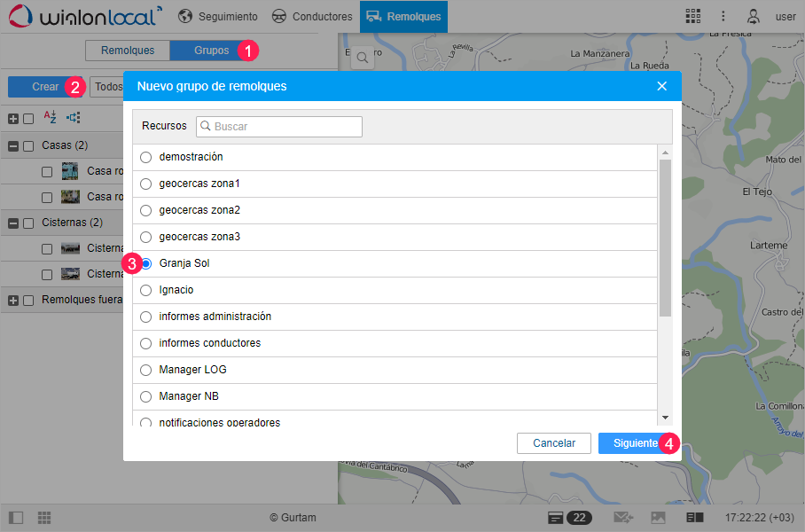Screen dimensions: 805x532
Task: Sort the trailer list alphabetically A-Z
Action: pos(50,117)
